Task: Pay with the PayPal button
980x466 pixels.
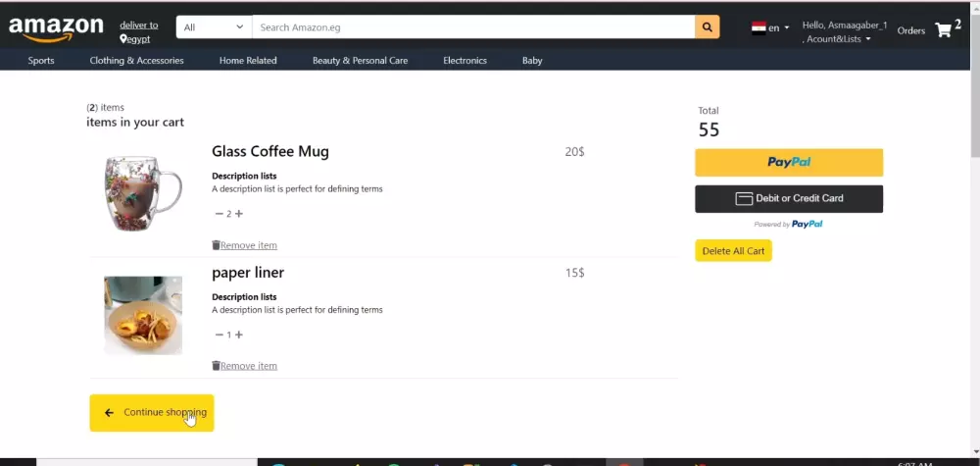Action: click(x=789, y=163)
